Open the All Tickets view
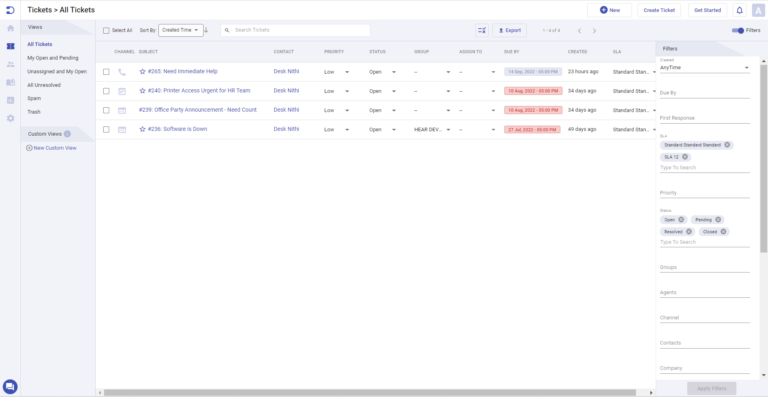768x397 pixels. coord(40,45)
